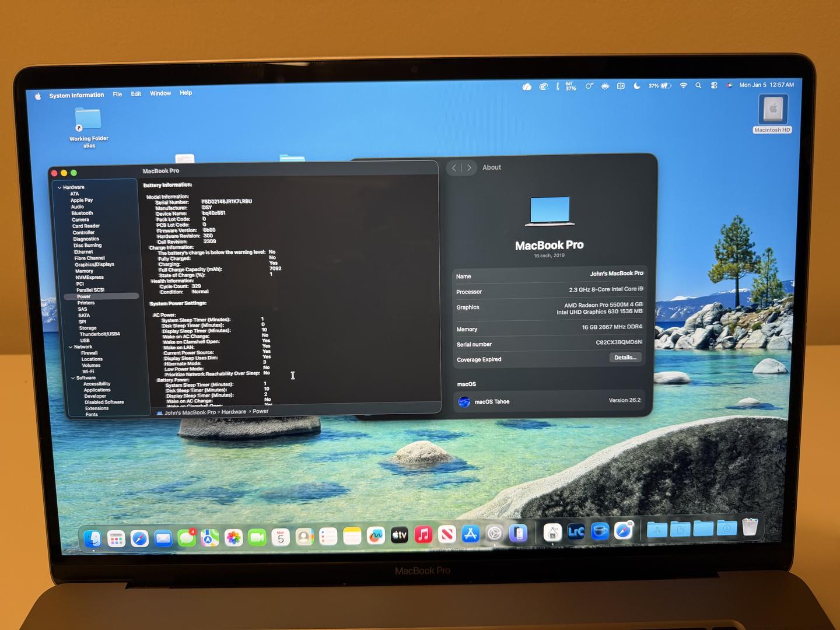Open Messages app in the Dock
The height and width of the screenshot is (630, 840).
(x=187, y=538)
